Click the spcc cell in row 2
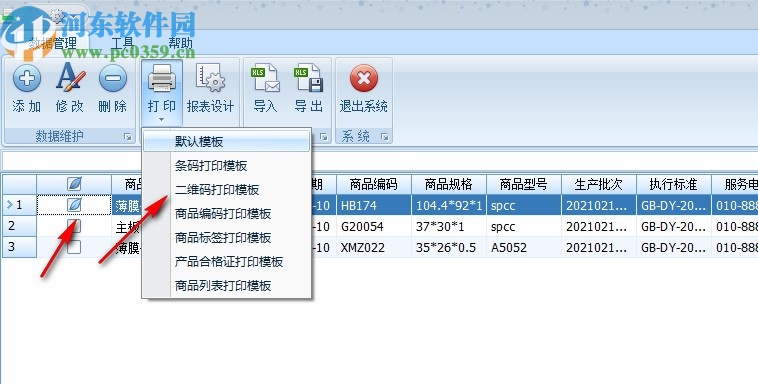Viewport: 758px width, 384px height. 524,226
